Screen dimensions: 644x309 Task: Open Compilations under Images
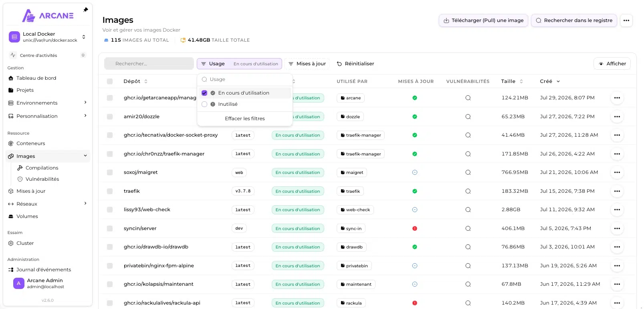pyautogui.click(x=42, y=168)
